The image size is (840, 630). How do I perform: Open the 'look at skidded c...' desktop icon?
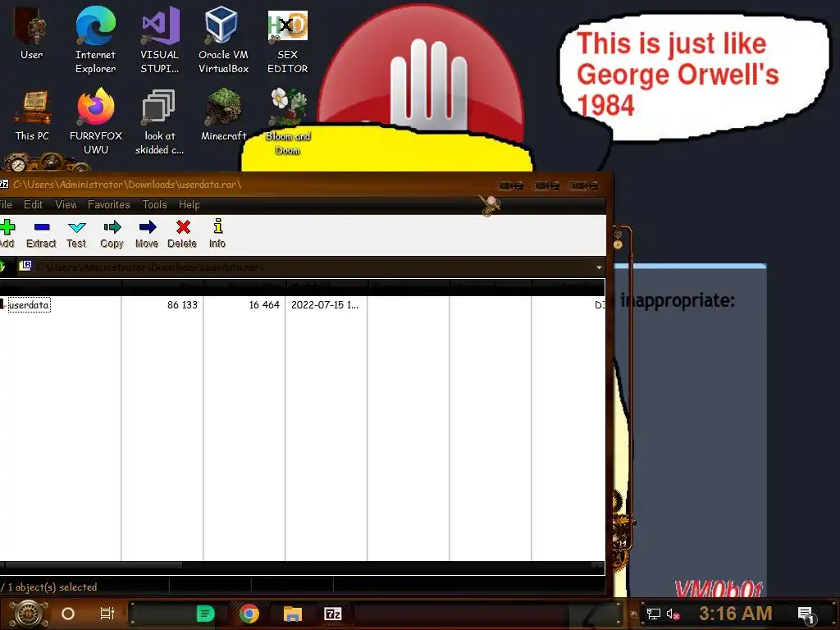pos(159,121)
